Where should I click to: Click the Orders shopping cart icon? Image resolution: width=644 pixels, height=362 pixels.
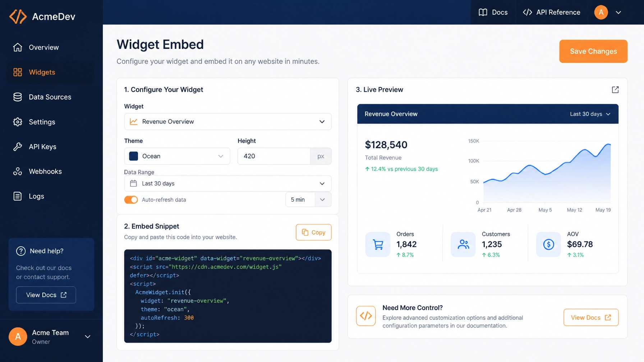378,245
